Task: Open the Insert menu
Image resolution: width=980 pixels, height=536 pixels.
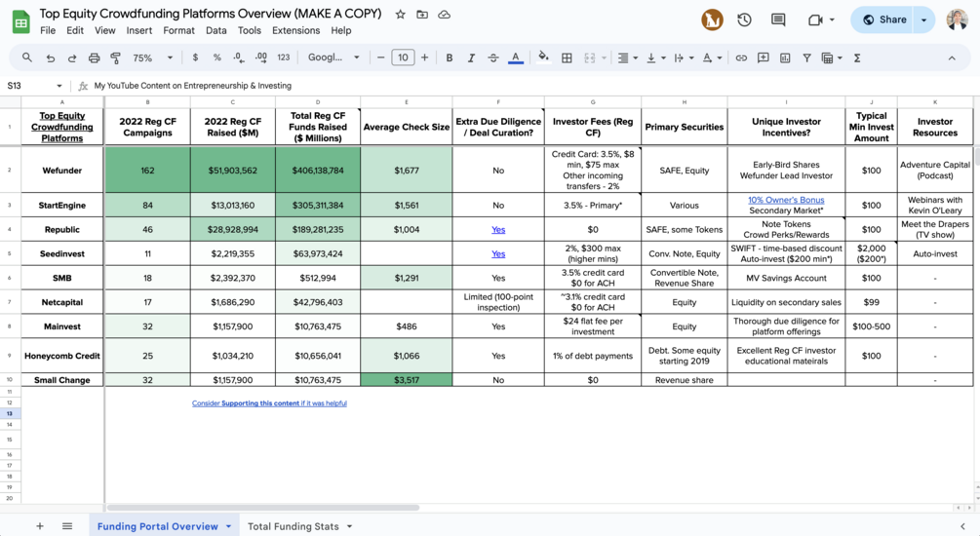Action: tap(138, 30)
